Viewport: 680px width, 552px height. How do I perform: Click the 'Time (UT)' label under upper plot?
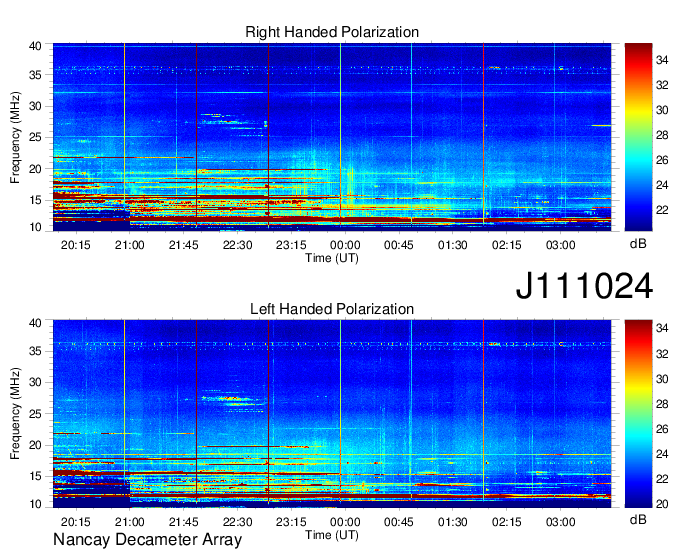[332, 258]
